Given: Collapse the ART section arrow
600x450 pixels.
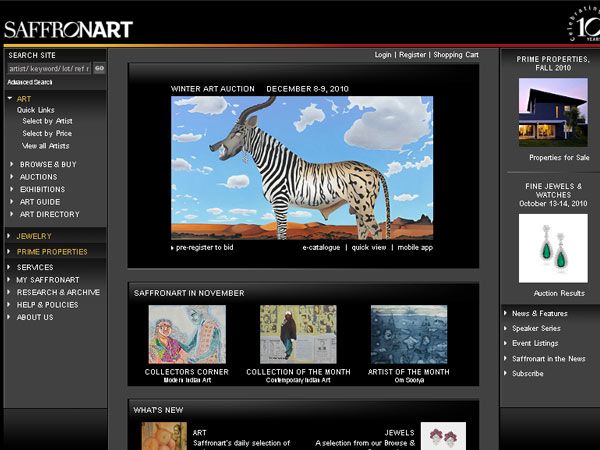Looking at the screenshot, I should pyautogui.click(x=10, y=99).
